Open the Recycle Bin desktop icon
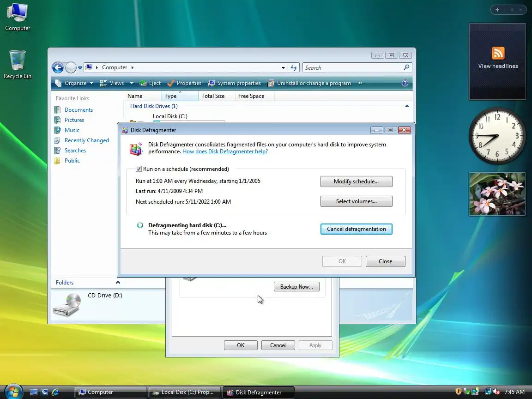The height and width of the screenshot is (399, 532). (x=17, y=65)
